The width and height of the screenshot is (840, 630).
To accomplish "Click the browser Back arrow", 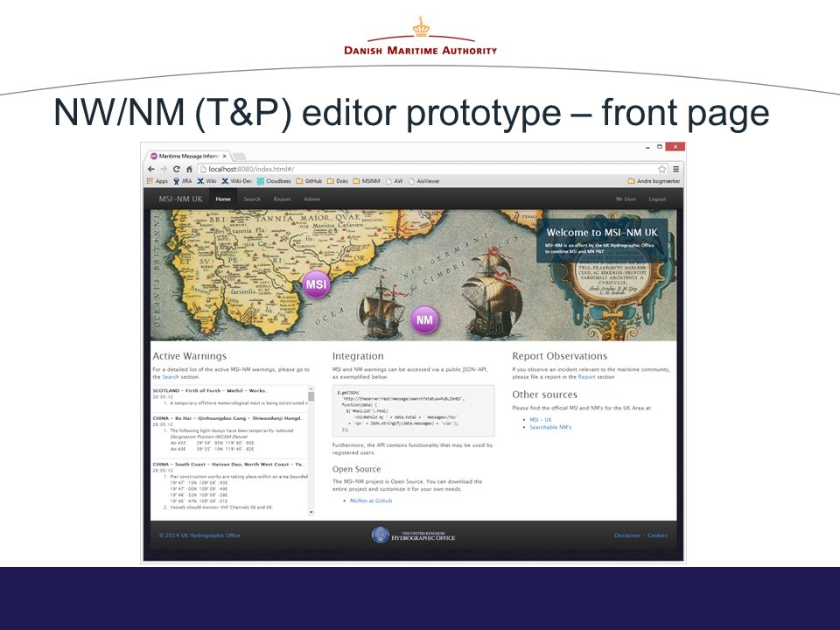I will point(151,169).
